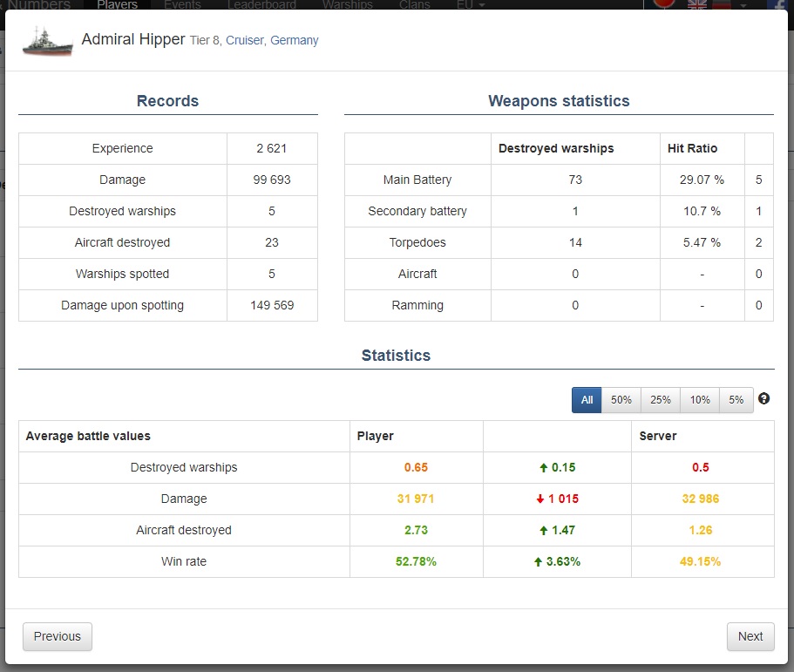Click the Torpedoes row label
Screen dimensions: 794x672
[x=417, y=242]
